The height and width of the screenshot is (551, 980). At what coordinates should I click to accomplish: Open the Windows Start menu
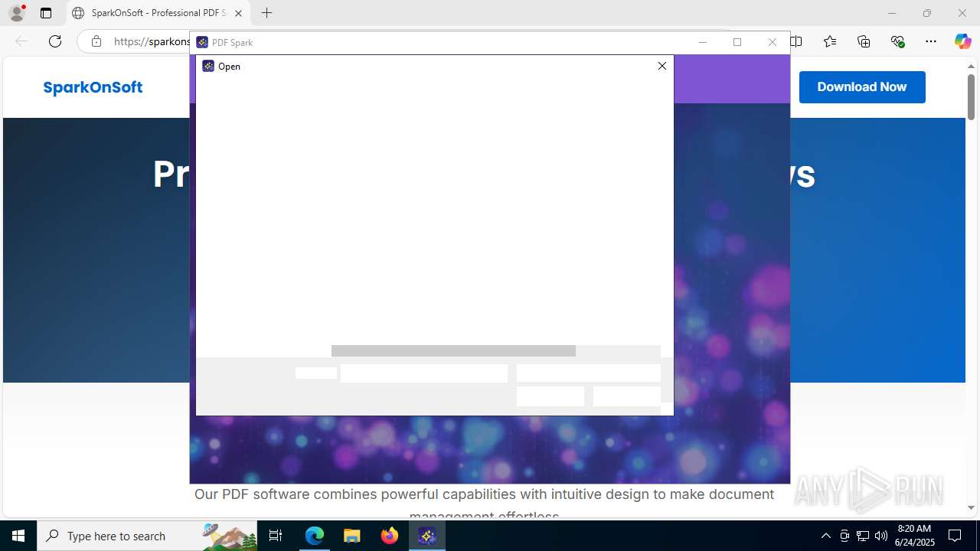[18, 536]
